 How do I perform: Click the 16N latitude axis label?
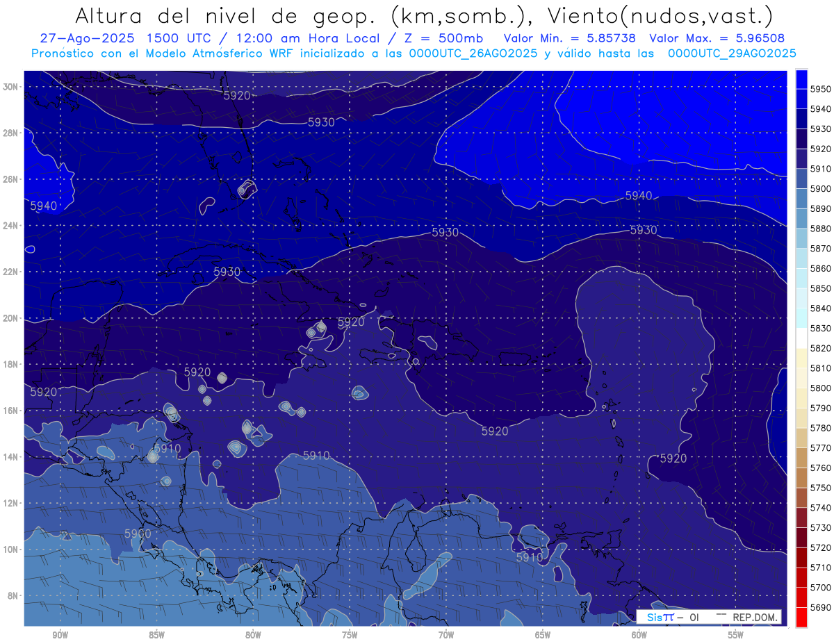coord(12,411)
